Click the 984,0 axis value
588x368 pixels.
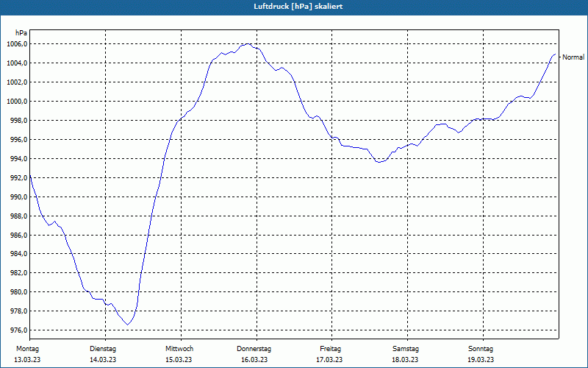click(x=18, y=253)
